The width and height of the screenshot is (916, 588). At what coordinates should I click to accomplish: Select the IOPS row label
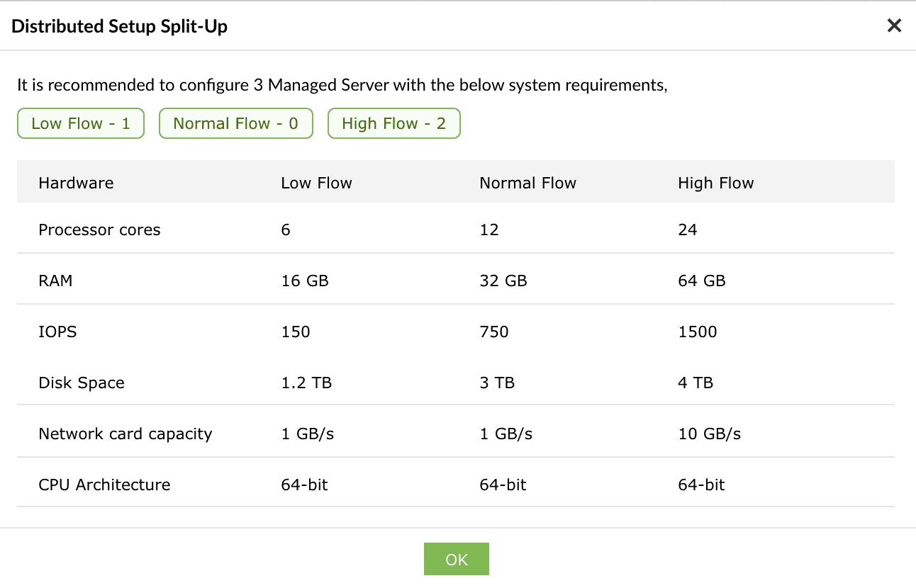[x=57, y=332]
